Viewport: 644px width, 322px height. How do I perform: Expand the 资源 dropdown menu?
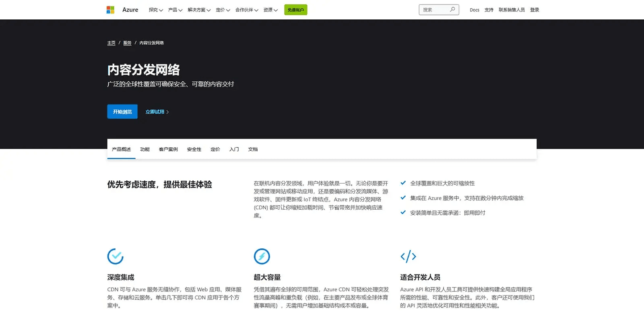(270, 10)
